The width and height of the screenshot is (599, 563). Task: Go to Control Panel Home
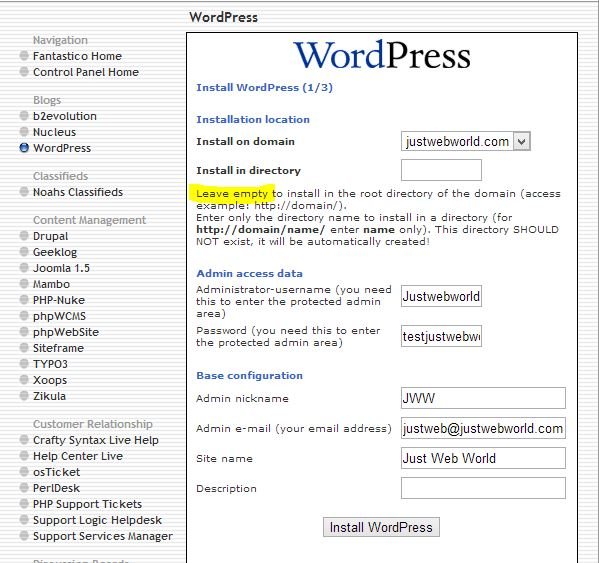point(86,72)
